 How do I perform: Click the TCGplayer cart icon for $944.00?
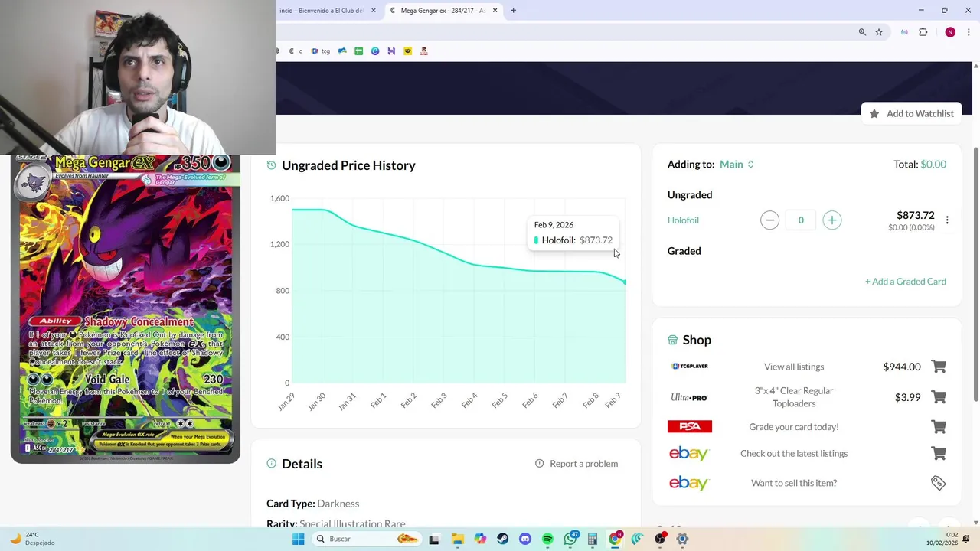point(939,367)
